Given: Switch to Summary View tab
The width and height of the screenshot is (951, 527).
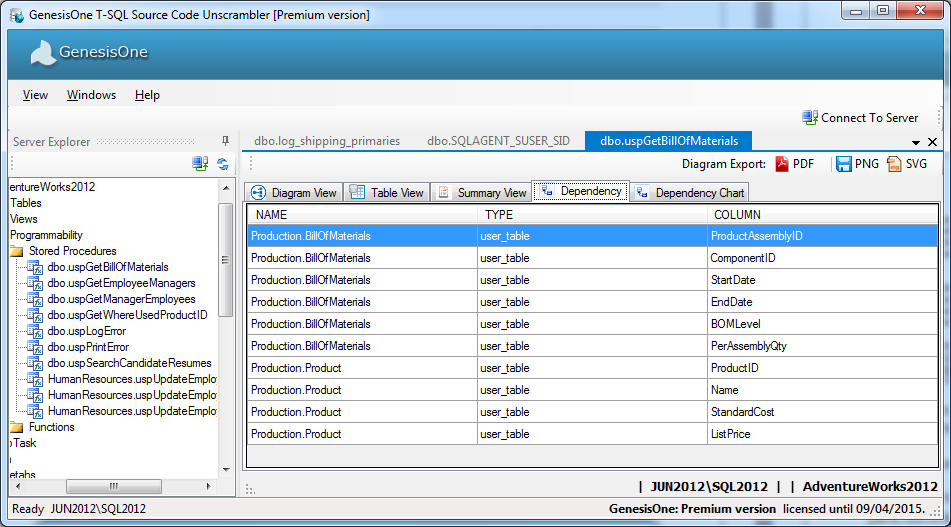Looking at the screenshot, I should (x=482, y=192).
